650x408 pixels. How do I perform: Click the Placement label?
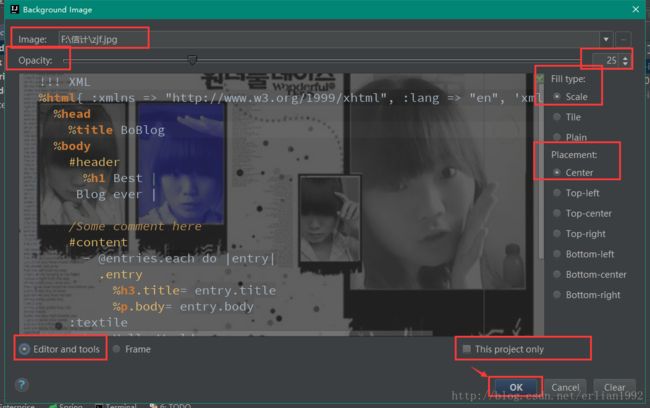(x=574, y=155)
